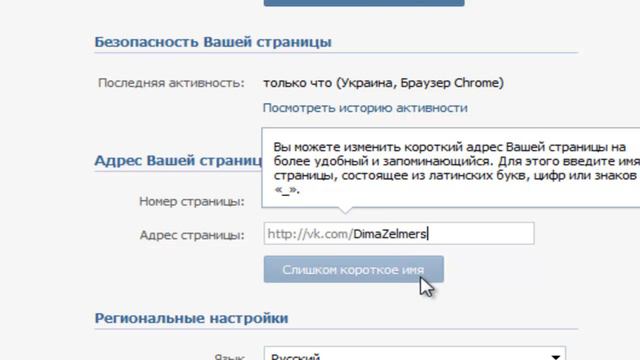Focus the page address field with DimaZelmers
Screen dimensions: 640x360
[x=399, y=233]
